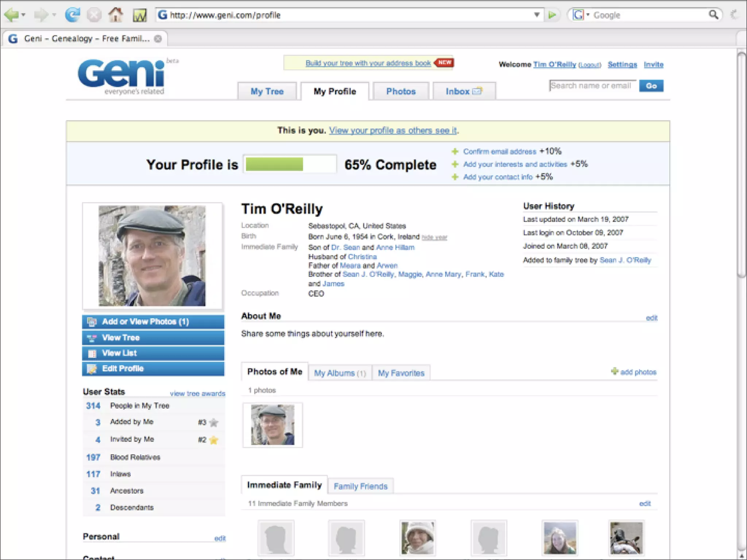Close the Geni browser tab
This screenshot has width=747, height=560.
[x=158, y=39]
